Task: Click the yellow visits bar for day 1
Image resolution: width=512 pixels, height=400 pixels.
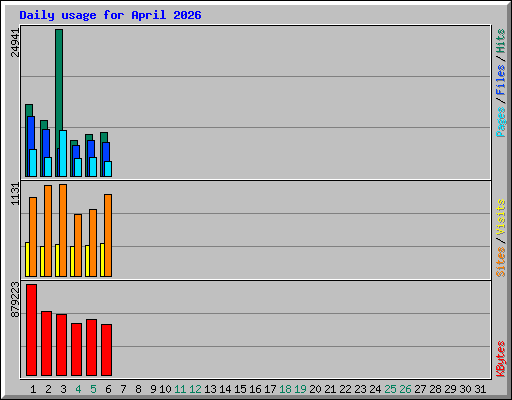Action: coord(27,259)
